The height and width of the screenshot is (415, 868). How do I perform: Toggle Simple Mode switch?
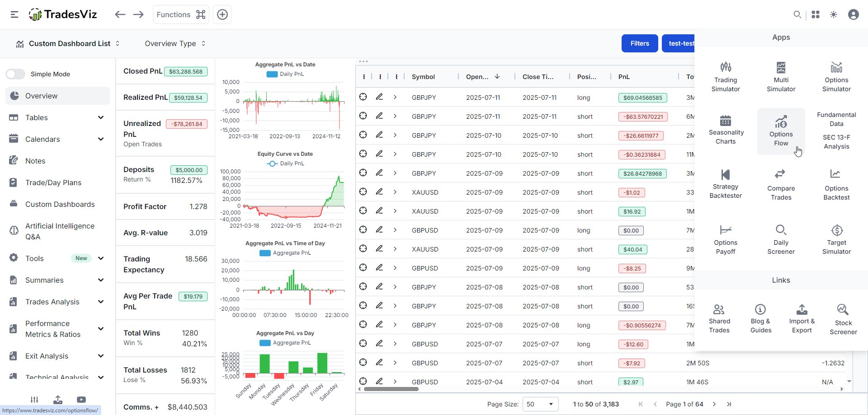click(x=15, y=74)
